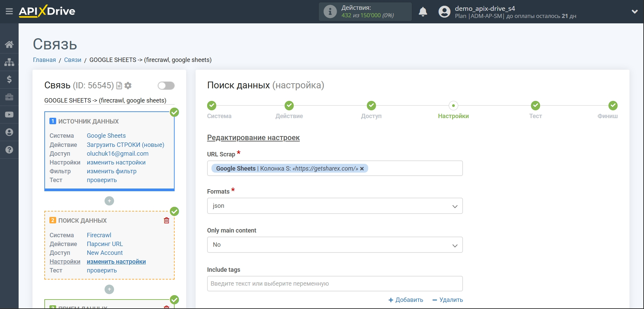Open the home icon in sidebar
This screenshot has height=309, width=644.
(9, 44)
